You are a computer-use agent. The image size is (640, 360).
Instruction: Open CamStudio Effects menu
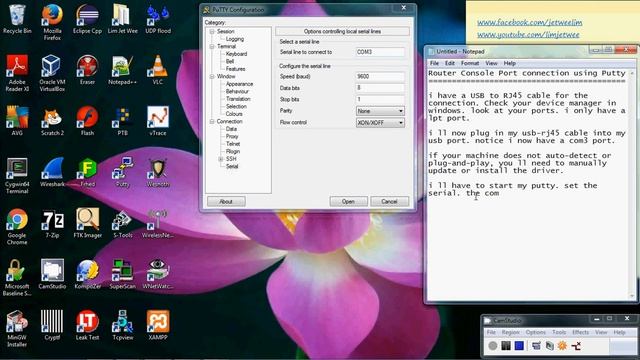(580, 332)
